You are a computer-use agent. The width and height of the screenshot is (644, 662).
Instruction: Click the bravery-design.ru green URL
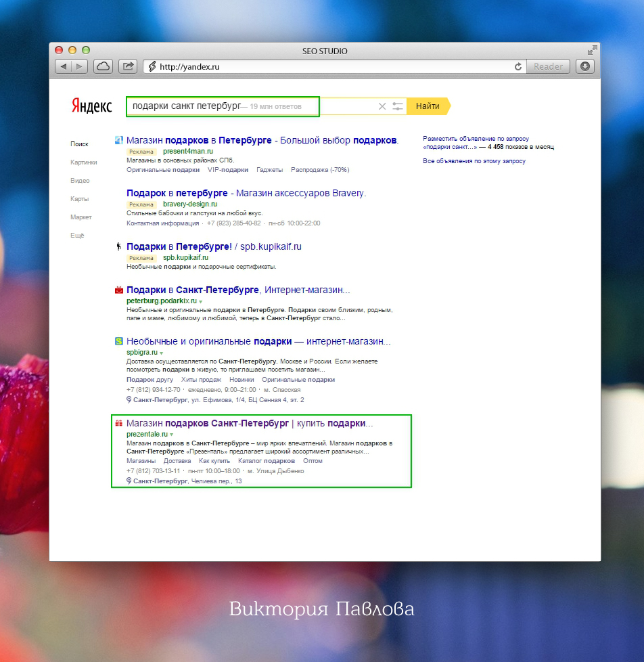190,204
